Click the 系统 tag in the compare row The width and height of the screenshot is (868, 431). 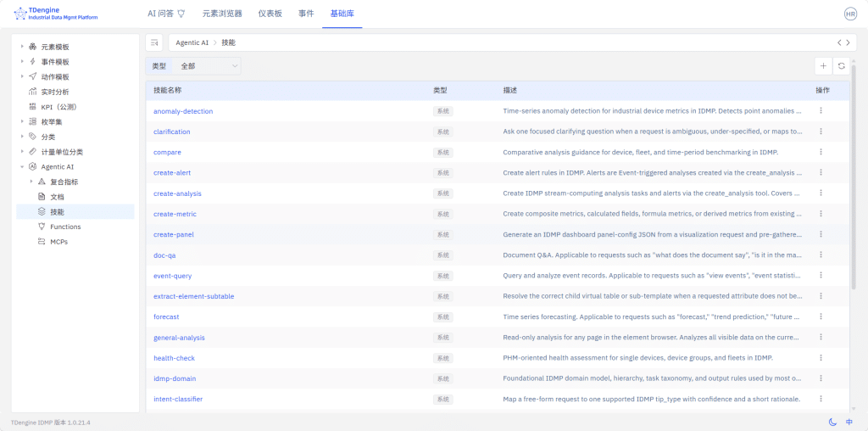442,153
